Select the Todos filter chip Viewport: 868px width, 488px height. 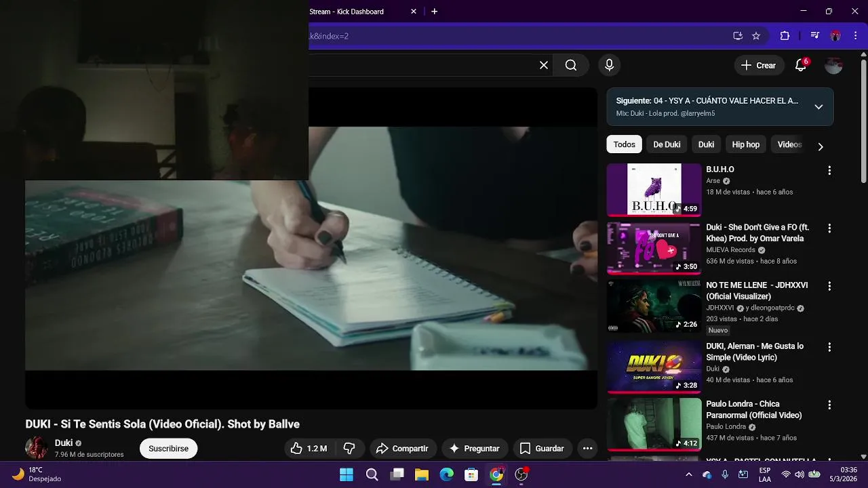pyautogui.click(x=625, y=144)
